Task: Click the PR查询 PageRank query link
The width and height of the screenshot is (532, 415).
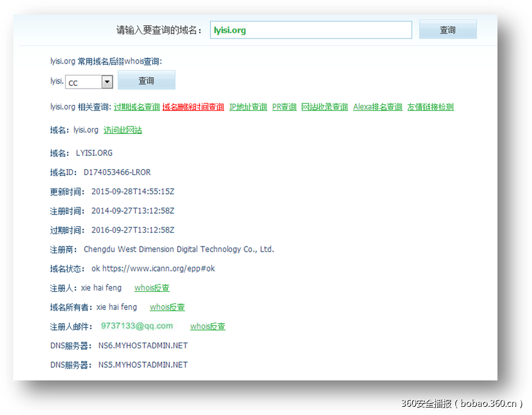Action: tap(283, 106)
